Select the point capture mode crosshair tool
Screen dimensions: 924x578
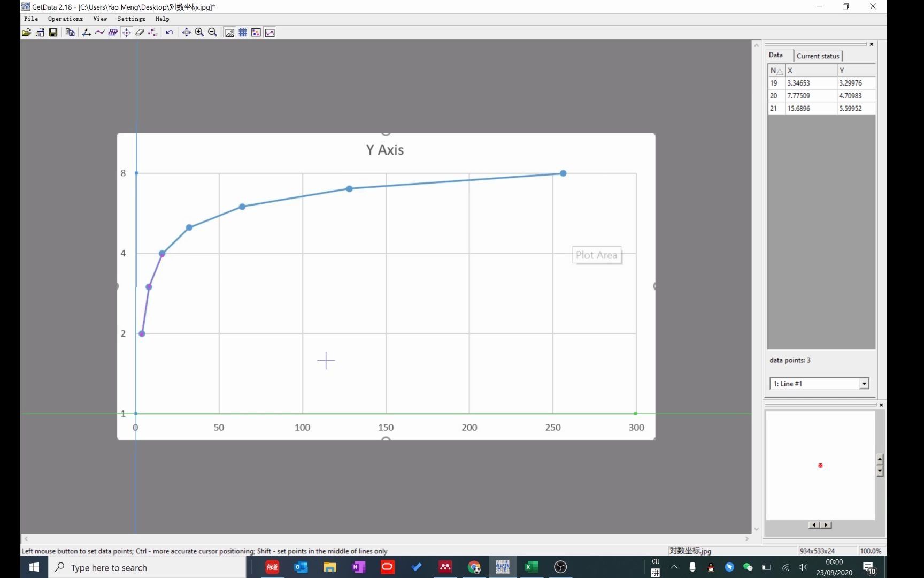126,33
